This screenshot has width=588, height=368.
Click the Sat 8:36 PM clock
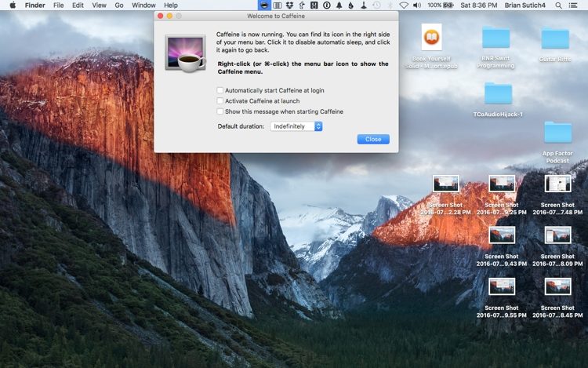(x=479, y=5)
